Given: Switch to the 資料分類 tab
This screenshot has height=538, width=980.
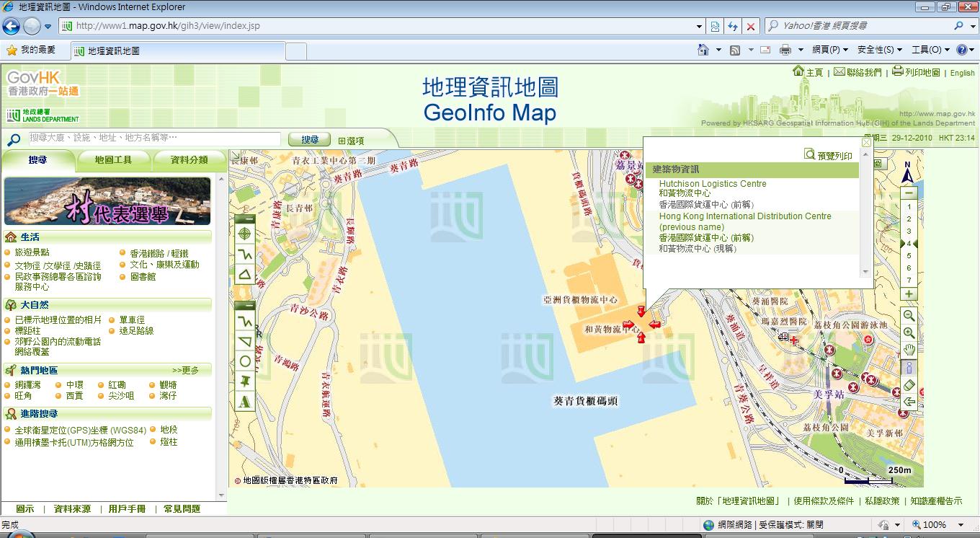Looking at the screenshot, I should pyautogui.click(x=189, y=160).
